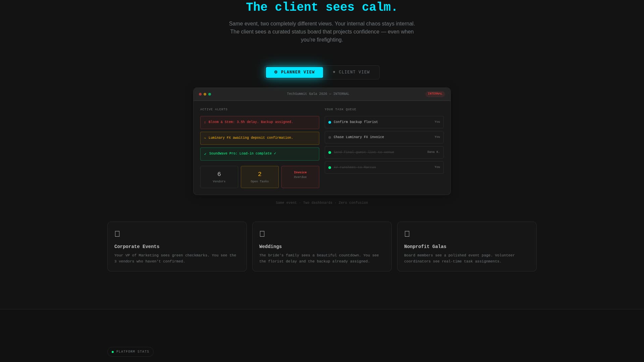Open the Send final guest list task
The height and width of the screenshot is (362, 644).
(x=384, y=152)
